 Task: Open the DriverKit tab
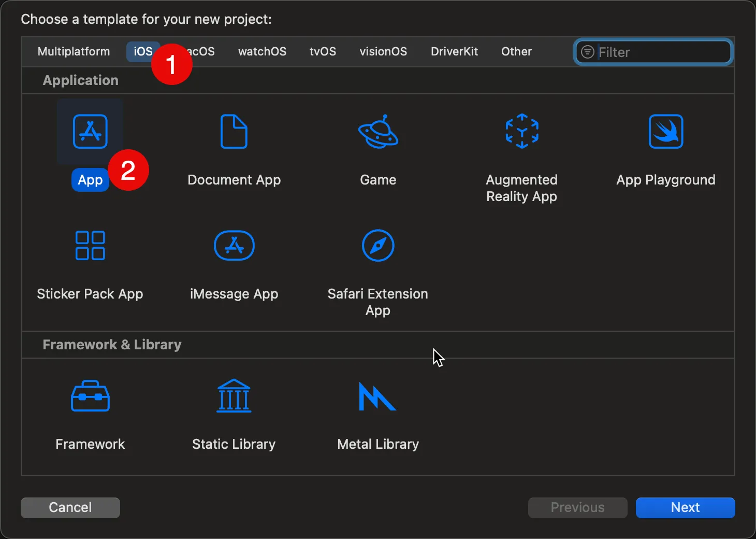coord(454,52)
